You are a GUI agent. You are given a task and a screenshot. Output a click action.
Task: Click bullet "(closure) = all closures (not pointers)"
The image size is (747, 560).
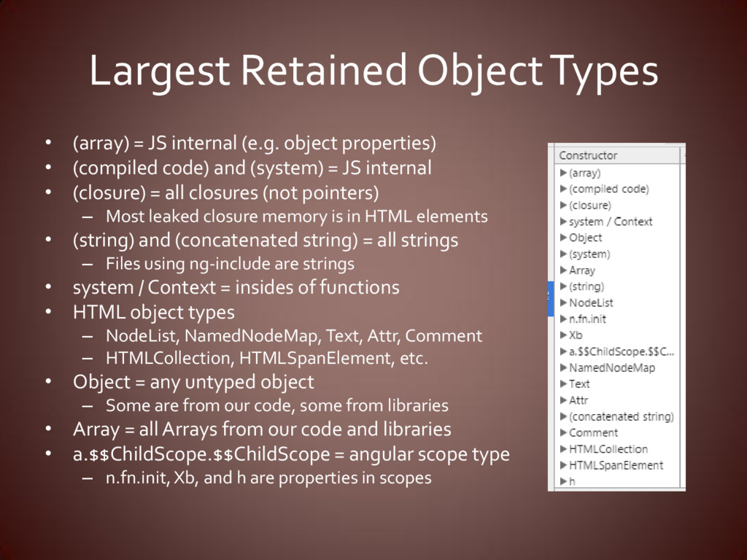click(226, 193)
